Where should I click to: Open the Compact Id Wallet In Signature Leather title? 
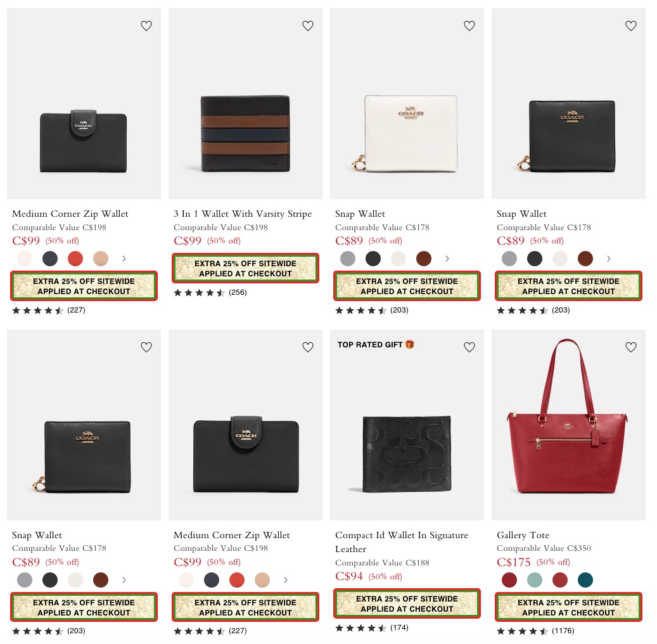402,542
